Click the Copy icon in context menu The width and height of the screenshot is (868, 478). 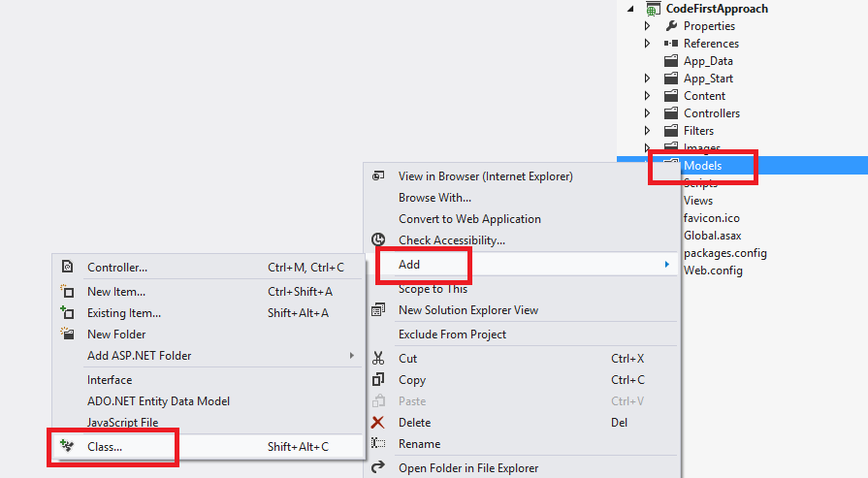(378, 380)
